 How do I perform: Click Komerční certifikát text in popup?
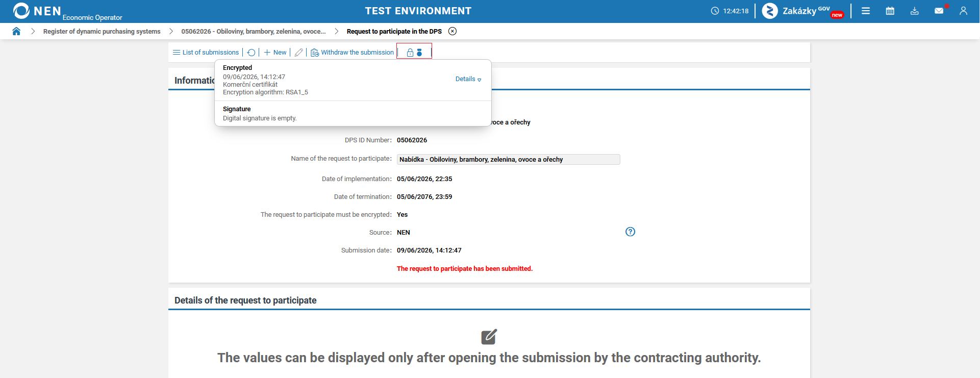250,85
